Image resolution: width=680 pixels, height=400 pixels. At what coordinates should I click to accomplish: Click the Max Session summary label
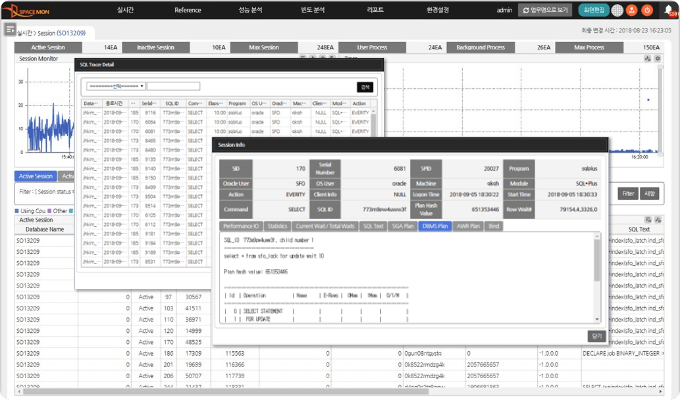[x=264, y=47]
